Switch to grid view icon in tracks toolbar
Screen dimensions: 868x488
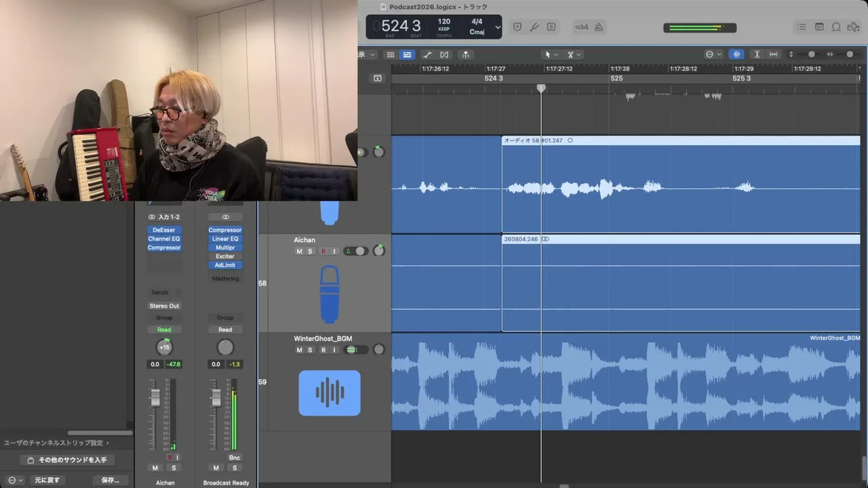pyautogui.click(x=391, y=54)
